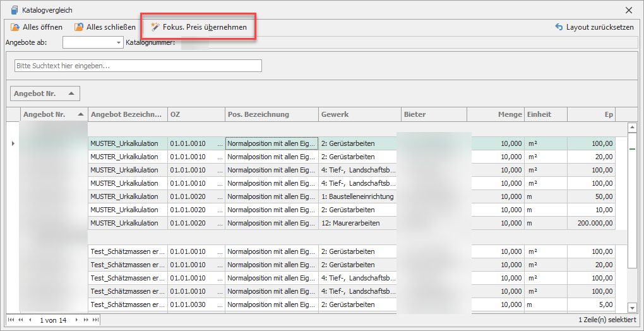This screenshot has height=331, width=644.
Task: Click the search text input field
Action: pyautogui.click(x=138, y=66)
